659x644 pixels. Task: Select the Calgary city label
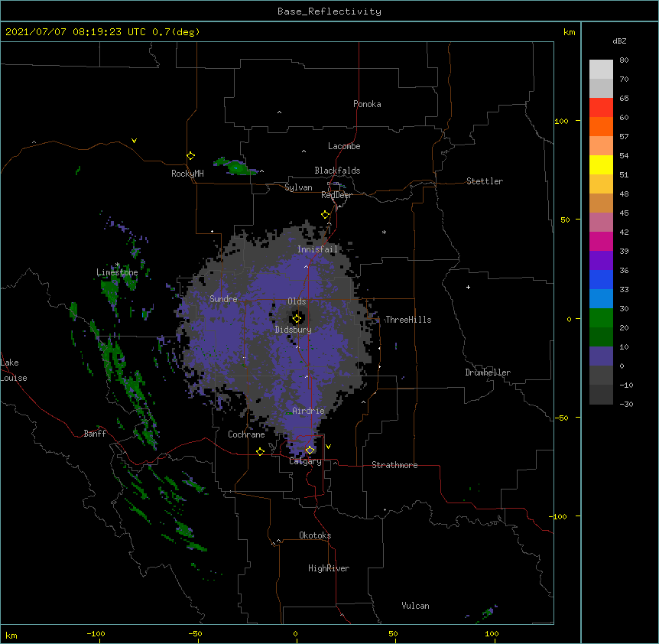click(306, 461)
